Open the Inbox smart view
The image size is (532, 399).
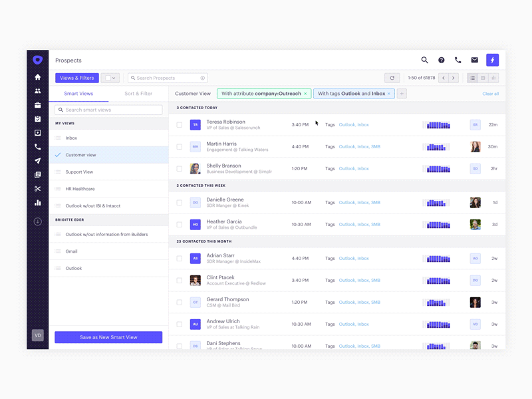coord(108,138)
